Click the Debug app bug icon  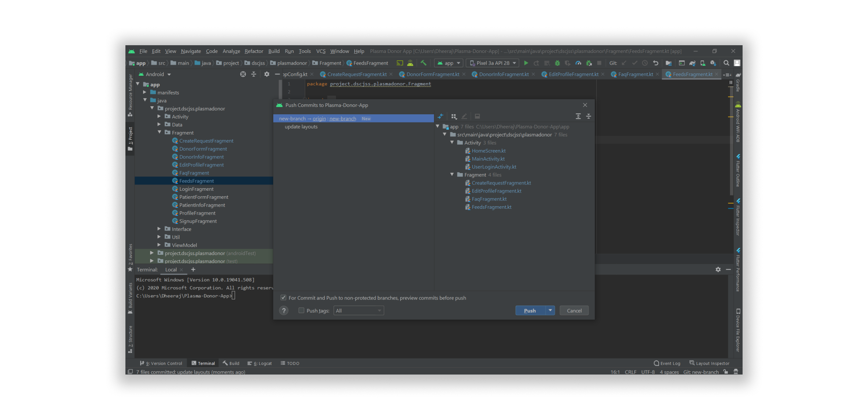point(557,63)
